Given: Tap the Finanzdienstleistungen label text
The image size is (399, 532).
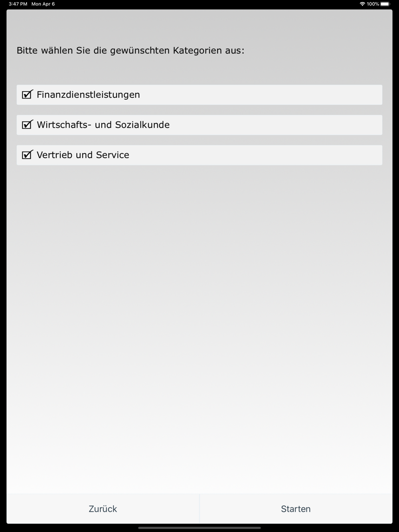Looking at the screenshot, I should (x=88, y=95).
